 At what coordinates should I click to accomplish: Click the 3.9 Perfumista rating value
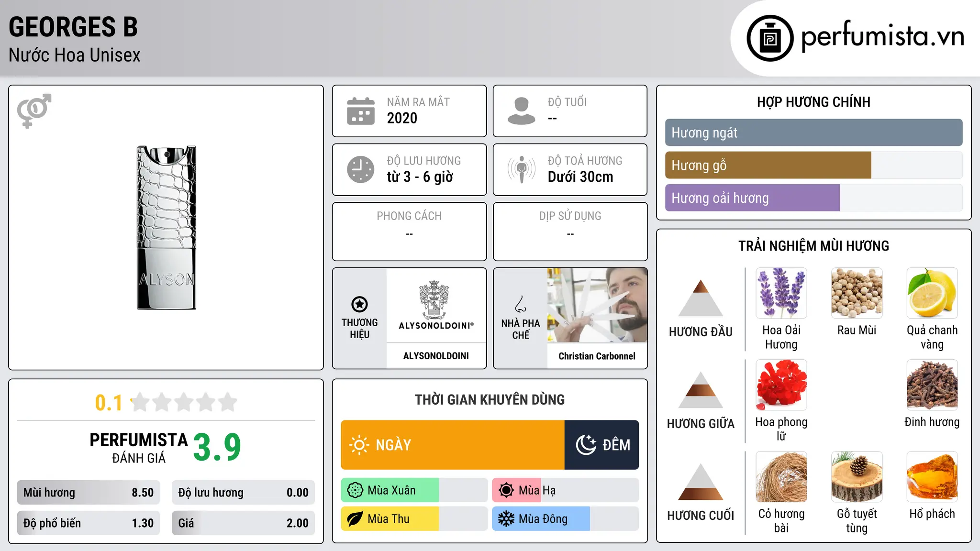click(217, 447)
